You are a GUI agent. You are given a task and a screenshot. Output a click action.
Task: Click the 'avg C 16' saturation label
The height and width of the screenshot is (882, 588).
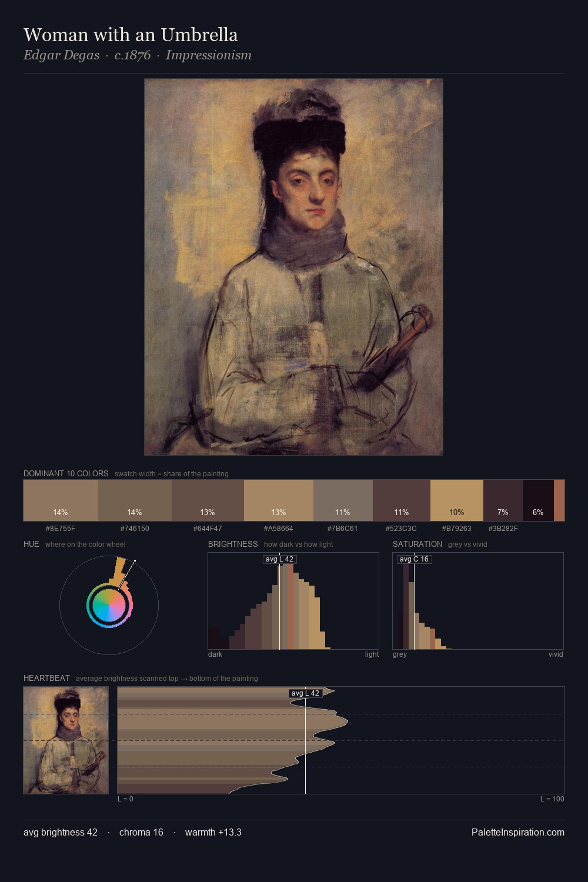coord(414,559)
